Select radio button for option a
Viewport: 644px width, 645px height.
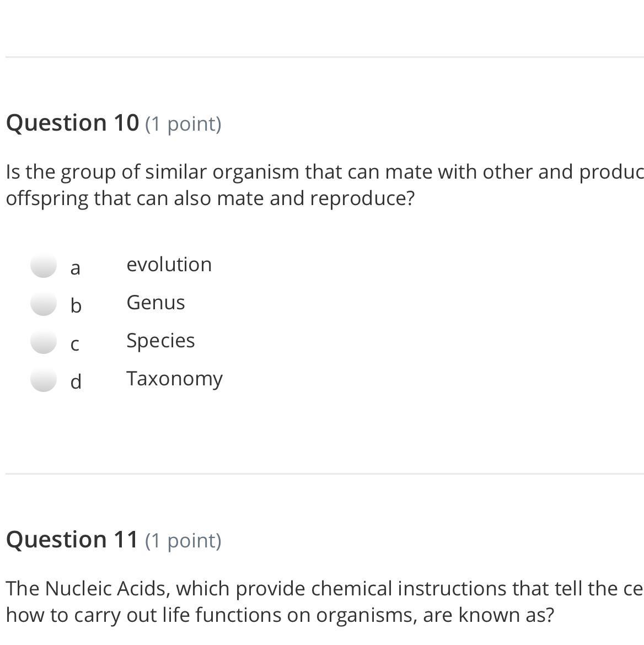click(x=44, y=266)
